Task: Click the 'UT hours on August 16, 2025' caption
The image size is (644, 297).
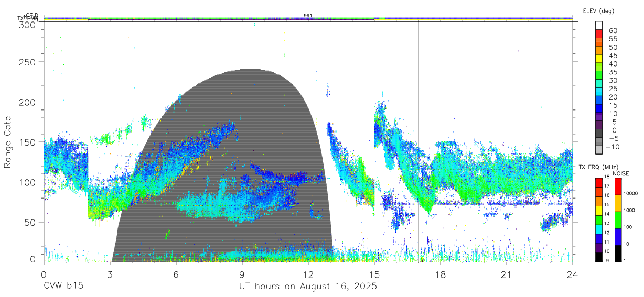Action: coord(308,286)
